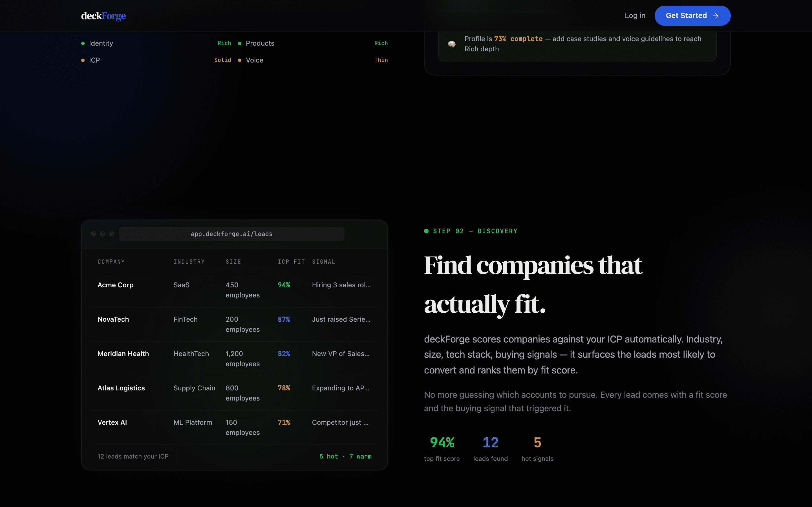Select the NovaTech company row
The height and width of the screenshot is (507, 812).
click(235, 324)
